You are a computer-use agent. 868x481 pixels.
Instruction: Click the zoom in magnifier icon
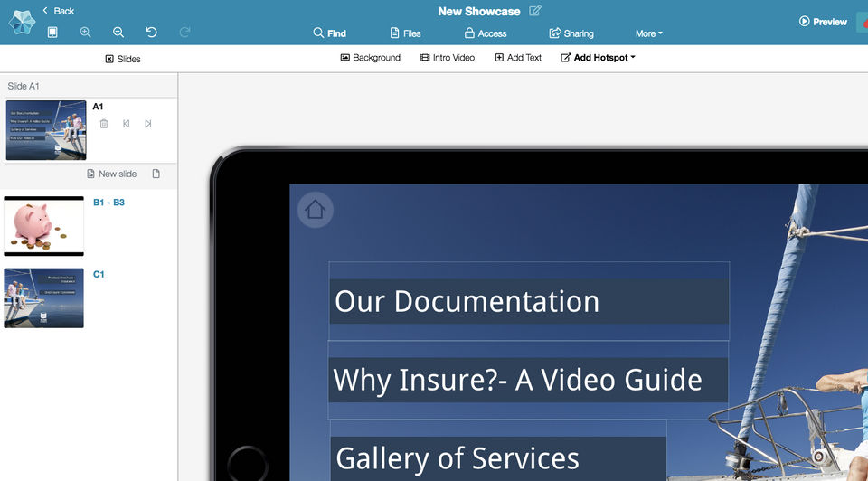[85, 33]
